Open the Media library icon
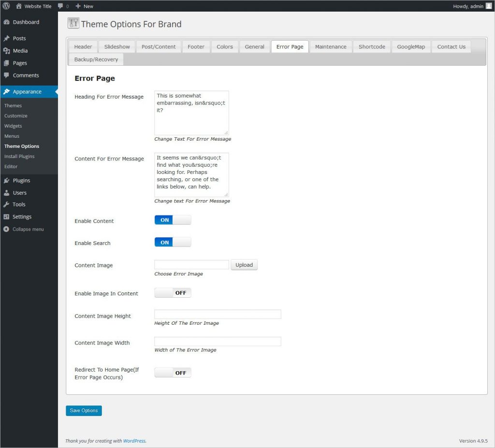This screenshot has height=448, width=495. click(x=7, y=50)
